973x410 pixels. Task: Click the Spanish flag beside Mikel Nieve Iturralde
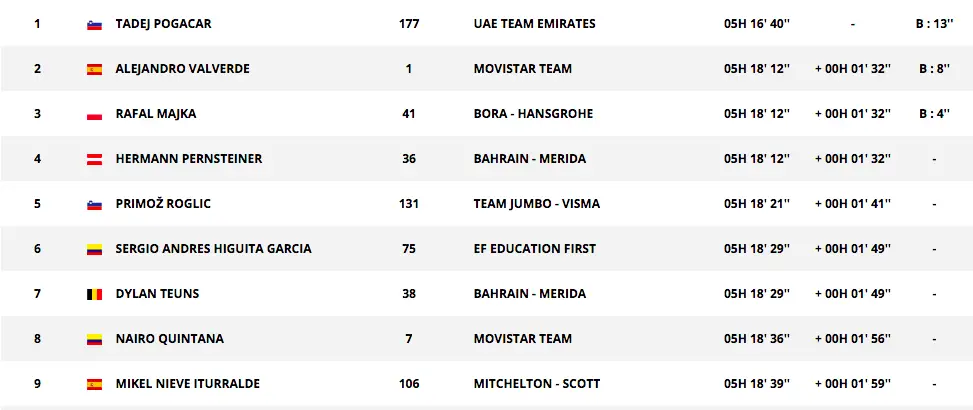point(95,384)
